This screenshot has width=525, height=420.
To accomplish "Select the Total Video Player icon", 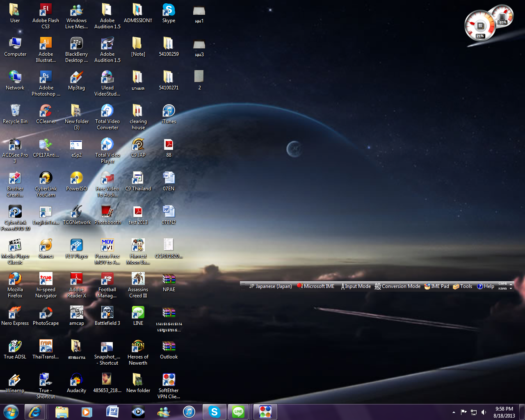I will coord(107,151).
